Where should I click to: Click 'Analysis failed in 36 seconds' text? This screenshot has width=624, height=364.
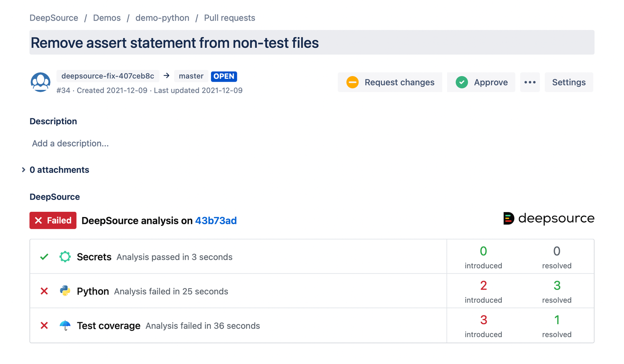(203, 326)
